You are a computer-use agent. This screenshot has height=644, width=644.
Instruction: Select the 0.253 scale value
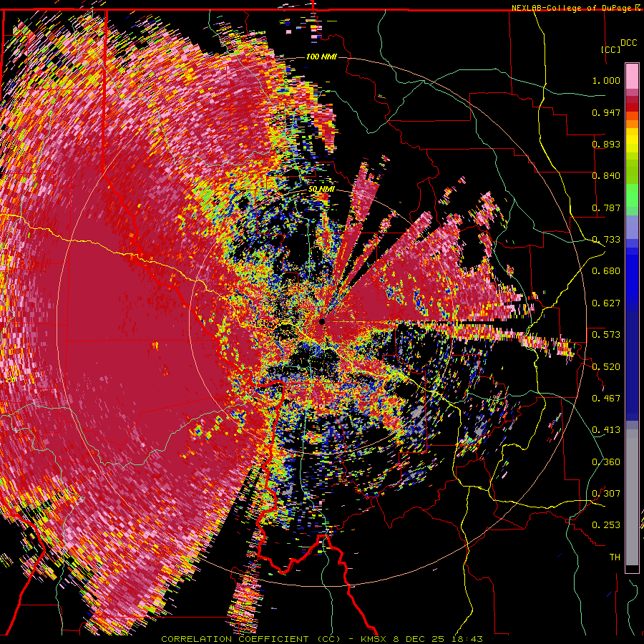(606, 525)
